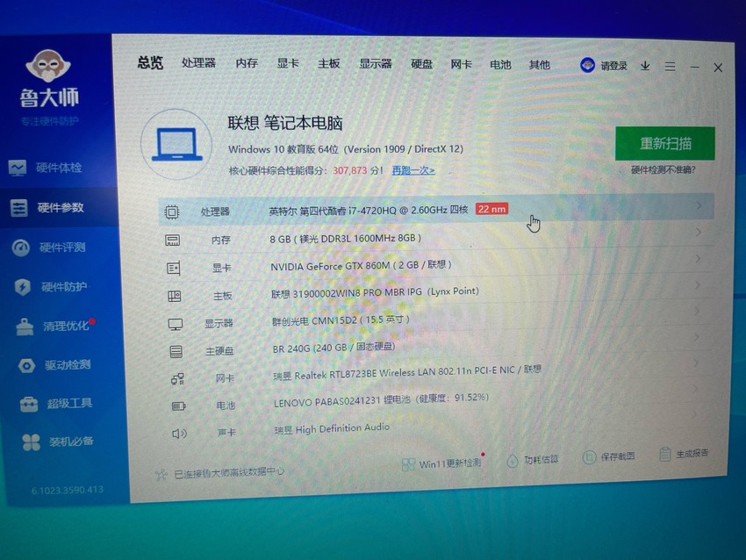The height and width of the screenshot is (560, 746).
Task: Select the Lynx Point motherboard text
Action: point(375,292)
